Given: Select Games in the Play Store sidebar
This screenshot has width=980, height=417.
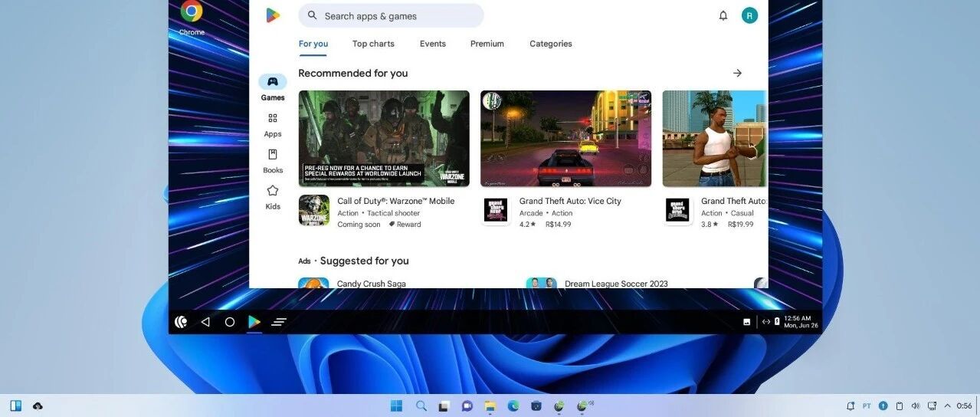Looking at the screenshot, I should pos(273,88).
